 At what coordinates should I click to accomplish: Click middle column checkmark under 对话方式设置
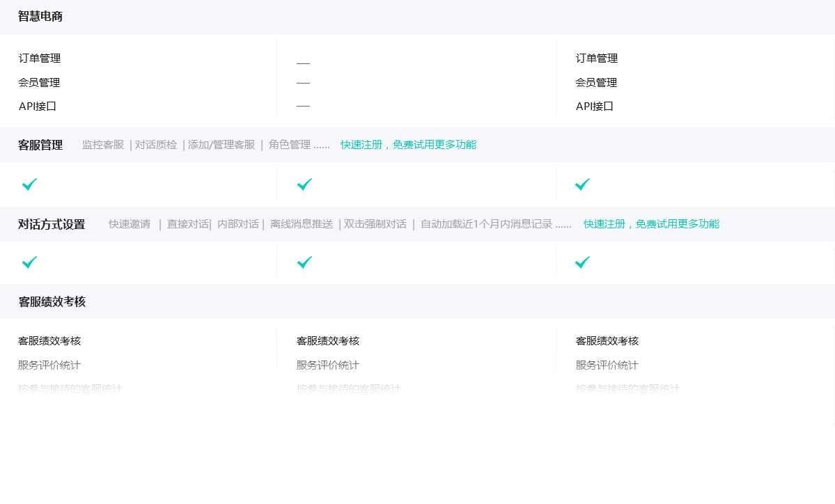point(304,262)
